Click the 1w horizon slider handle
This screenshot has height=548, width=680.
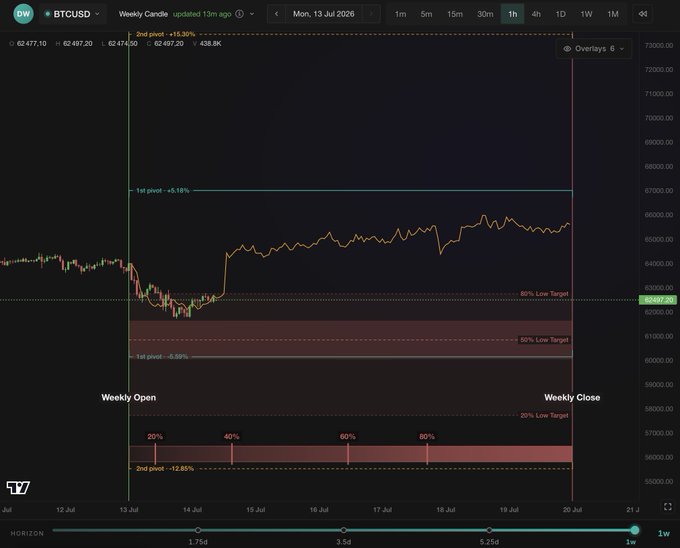point(635,530)
